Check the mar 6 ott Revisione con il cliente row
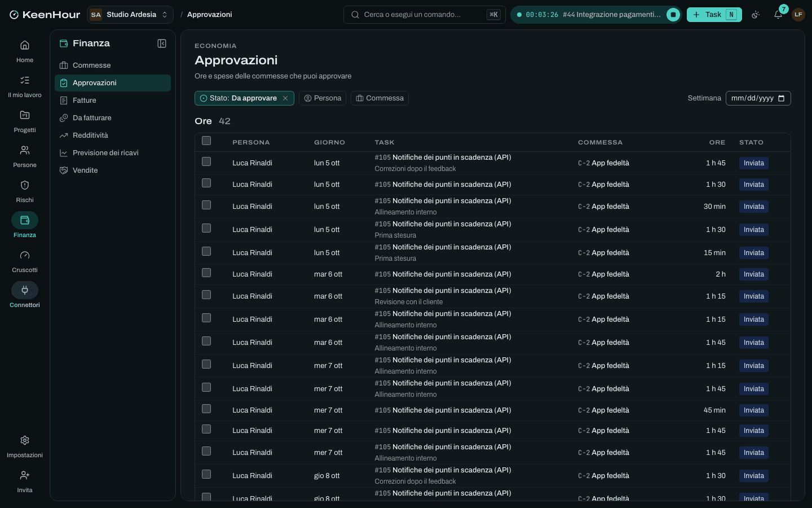Viewport: 812px width, 508px height. click(x=206, y=295)
